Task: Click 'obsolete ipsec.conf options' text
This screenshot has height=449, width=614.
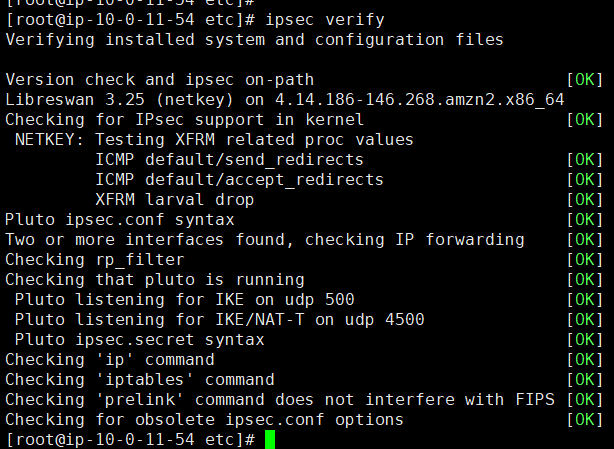Action: pyautogui.click(x=269, y=420)
